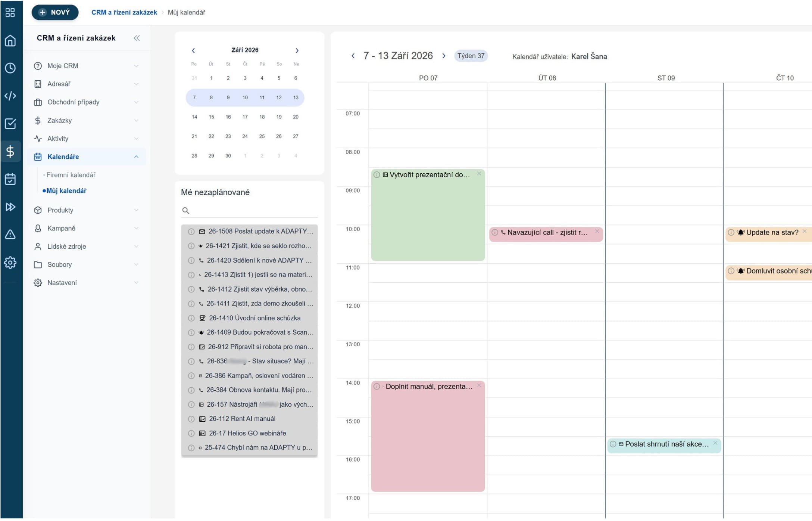Go to next week arrow by date range
Screen dimensions: 812x521
coord(444,56)
